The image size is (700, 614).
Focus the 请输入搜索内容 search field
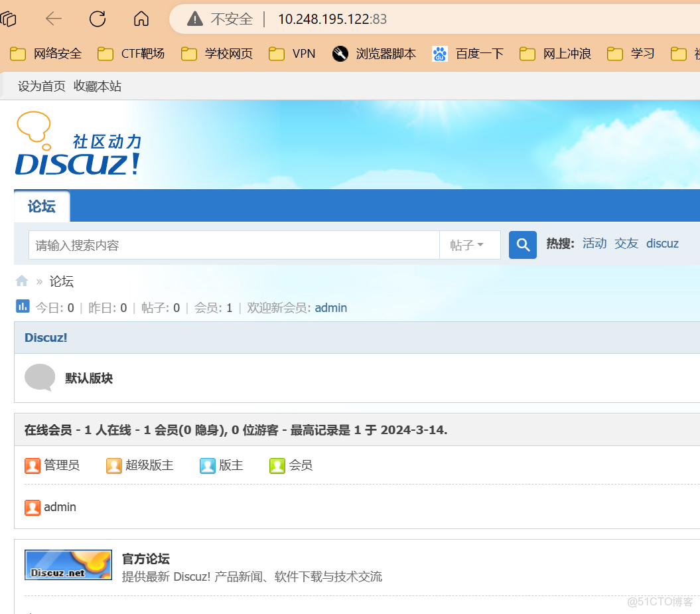point(234,245)
